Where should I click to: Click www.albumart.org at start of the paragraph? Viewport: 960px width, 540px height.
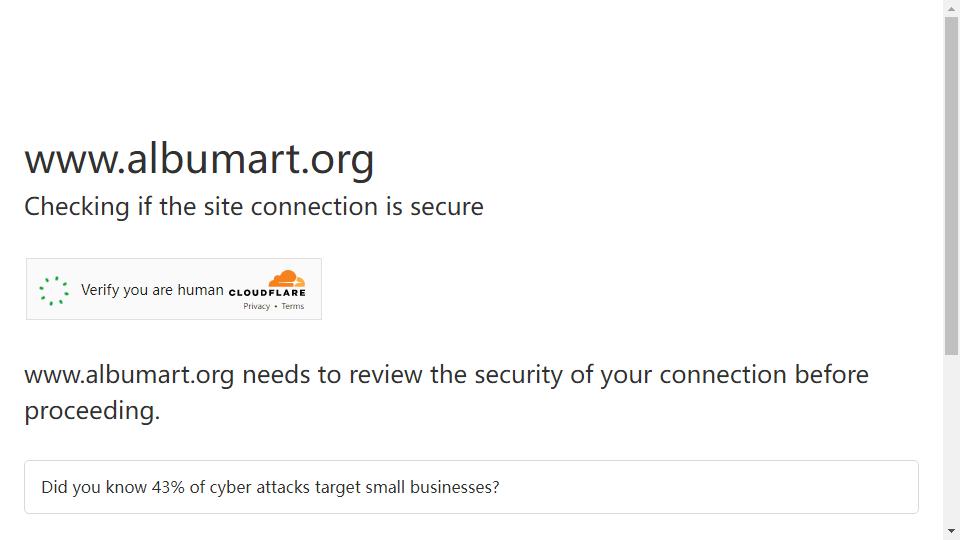tap(129, 375)
